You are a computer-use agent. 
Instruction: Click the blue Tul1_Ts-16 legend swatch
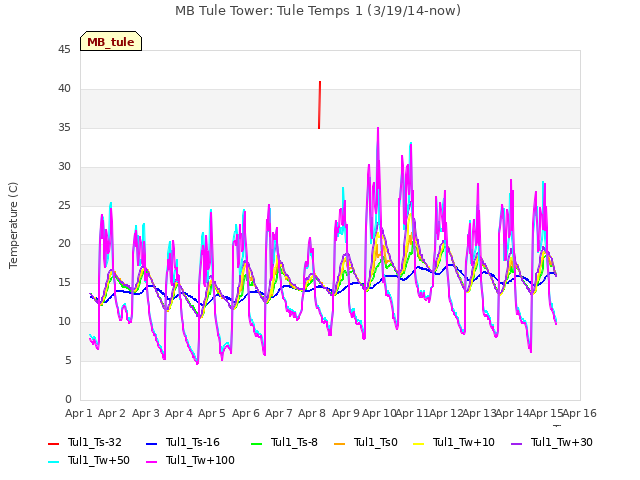(x=151, y=443)
